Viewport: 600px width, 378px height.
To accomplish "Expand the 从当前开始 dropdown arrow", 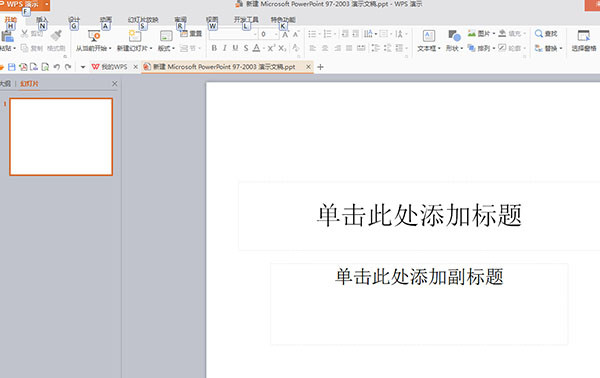I will pos(110,49).
